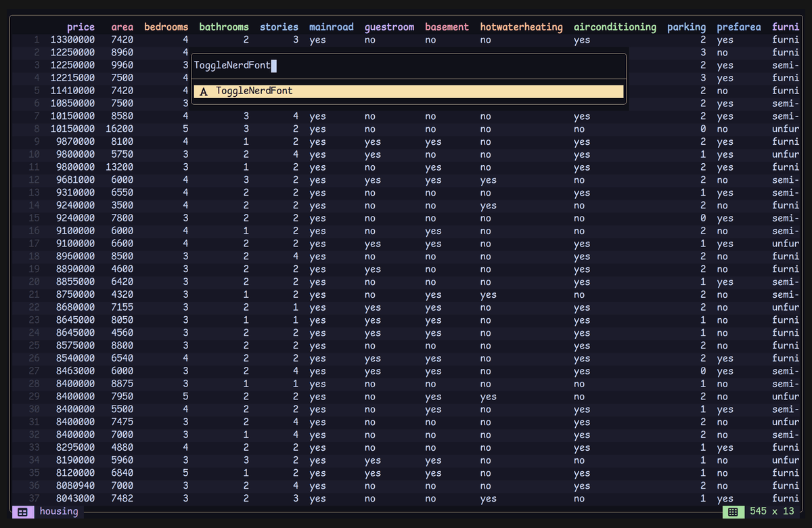Image resolution: width=812 pixels, height=528 pixels.
Task: Select the hotwaterheating column header
Action: click(522, 27)
